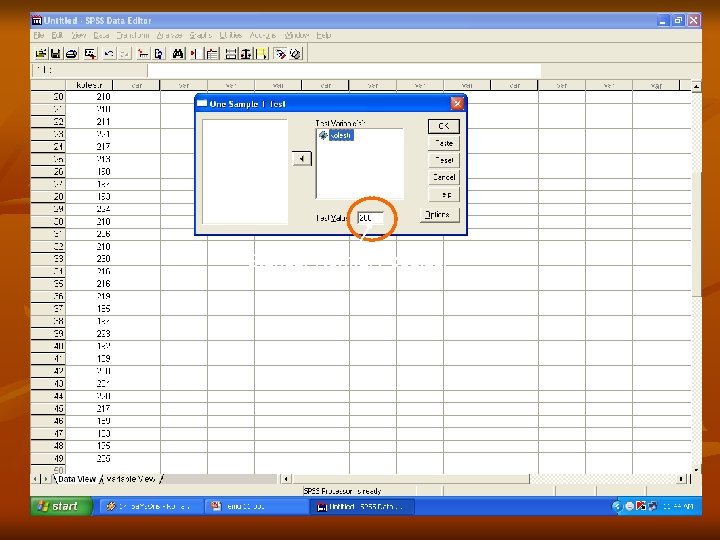
Task: Click the vertical scrollbar down arrow
Action: 697,469
